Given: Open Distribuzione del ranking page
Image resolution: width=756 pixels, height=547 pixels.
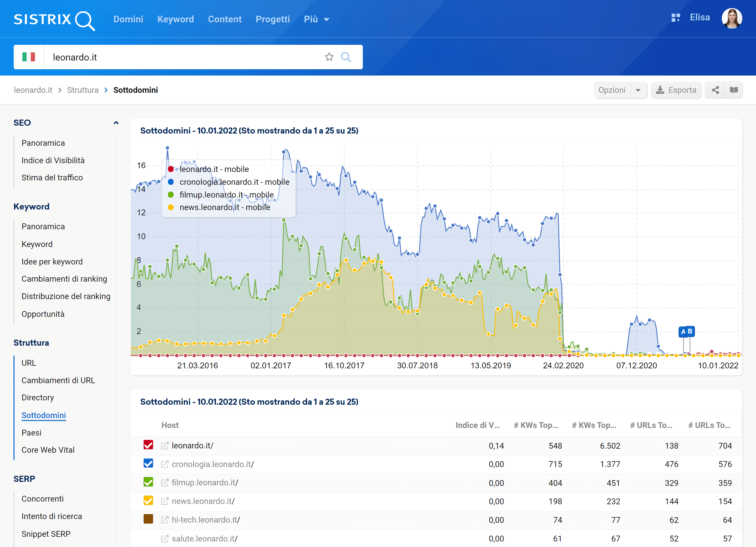Looking at the screenshot, I should click(66, 296).
